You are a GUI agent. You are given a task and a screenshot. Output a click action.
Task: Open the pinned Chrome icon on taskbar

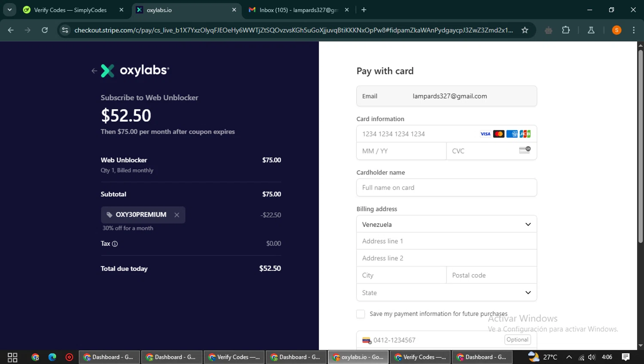(x=35, y=357)
